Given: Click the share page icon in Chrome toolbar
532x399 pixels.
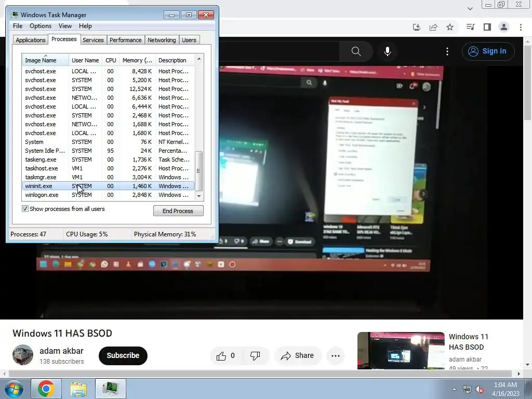Looking at the screenshot, I should [x=433, y=27].
